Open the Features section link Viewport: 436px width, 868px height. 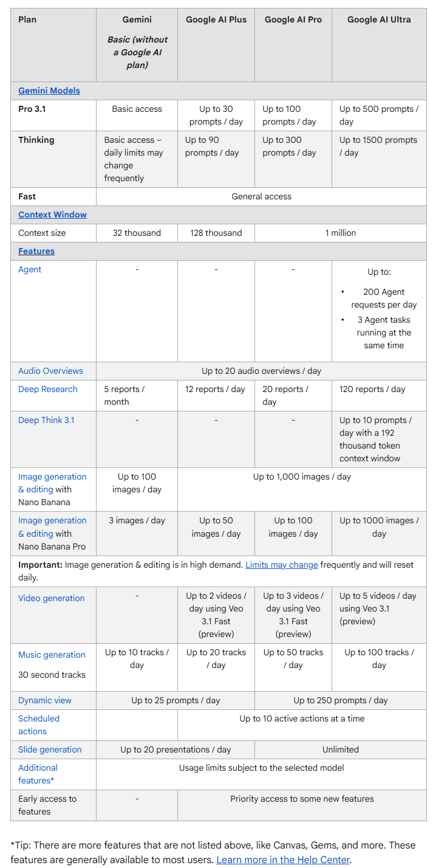36,251
